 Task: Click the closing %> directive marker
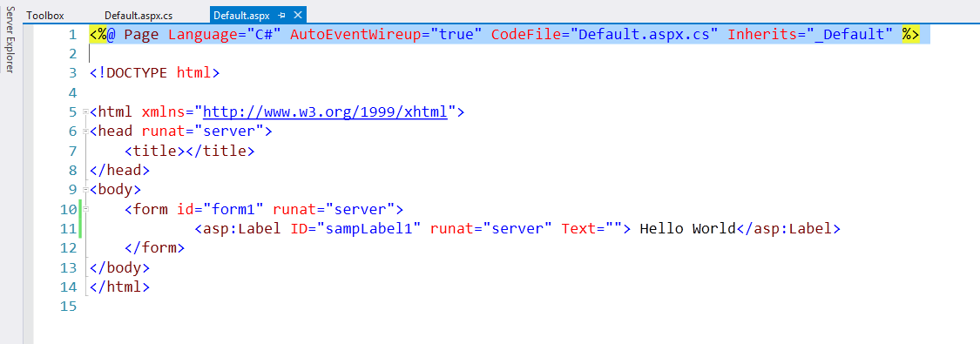[910, 34]
